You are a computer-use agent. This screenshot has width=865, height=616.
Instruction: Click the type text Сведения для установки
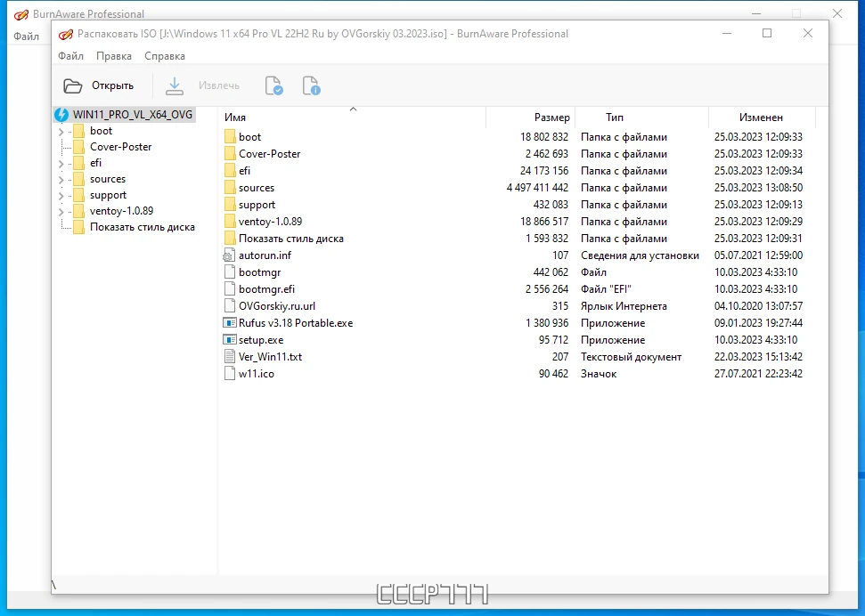(x=640, y=255)
